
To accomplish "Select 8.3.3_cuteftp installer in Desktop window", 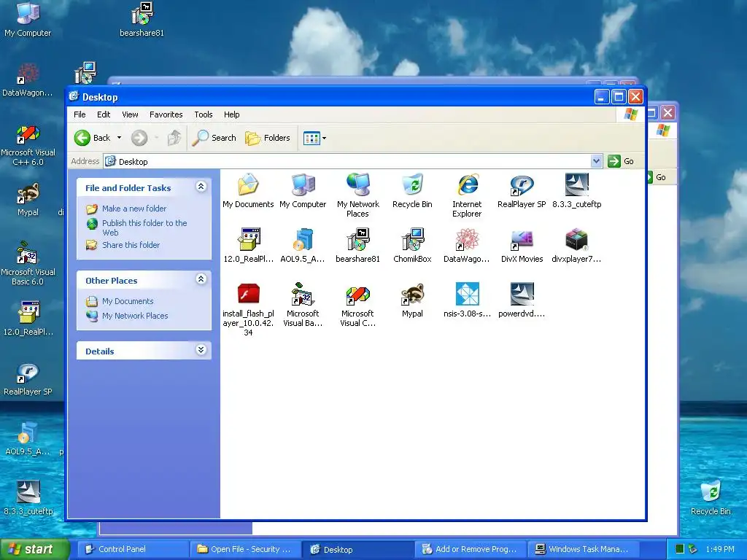I will point(576,190).
